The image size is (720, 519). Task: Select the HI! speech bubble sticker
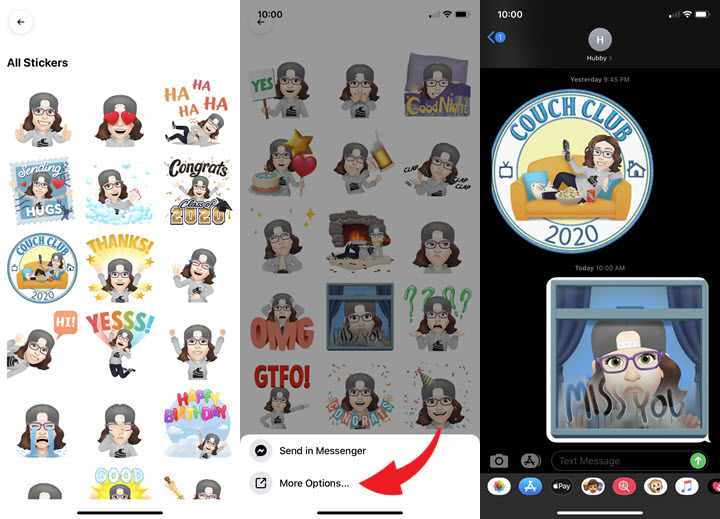click(42, 344)
